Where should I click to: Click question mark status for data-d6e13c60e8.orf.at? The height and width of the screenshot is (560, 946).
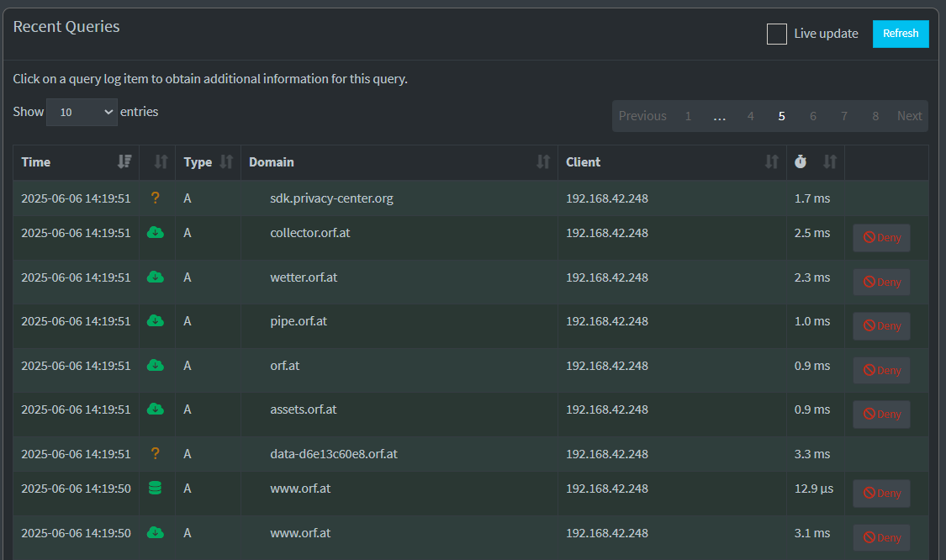click(155, 453)
